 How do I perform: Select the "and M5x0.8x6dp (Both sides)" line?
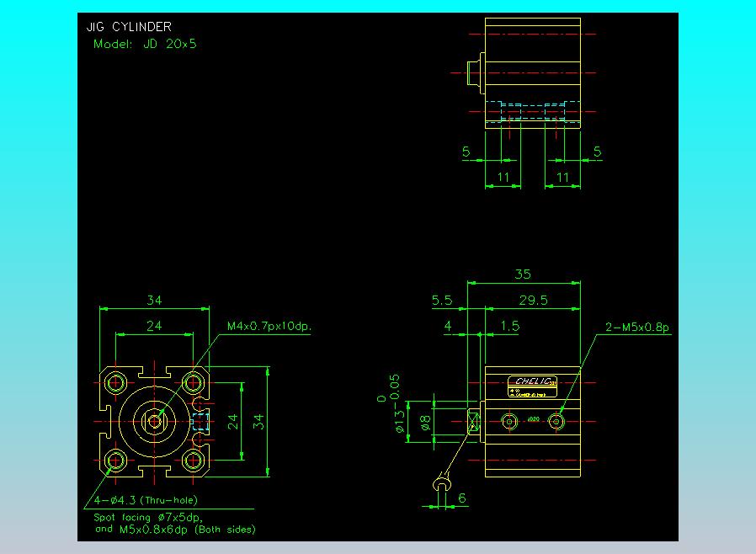coord(175,530)
